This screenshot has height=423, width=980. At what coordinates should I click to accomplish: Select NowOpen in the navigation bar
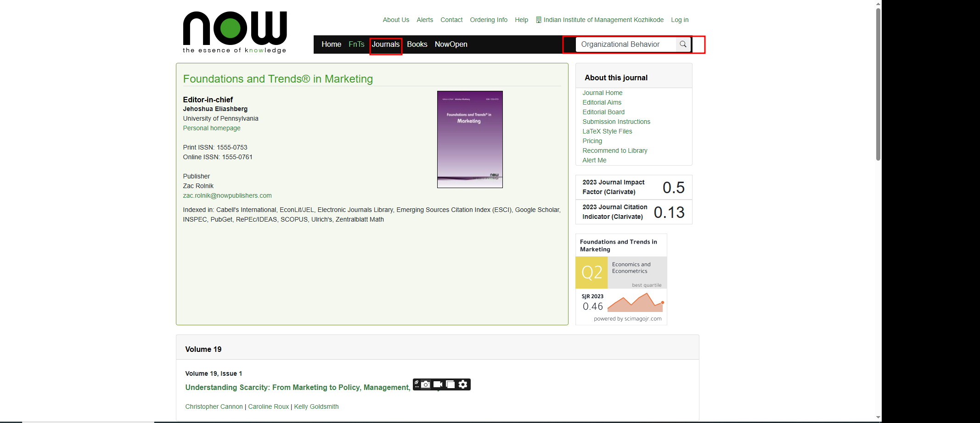[451, 45]
